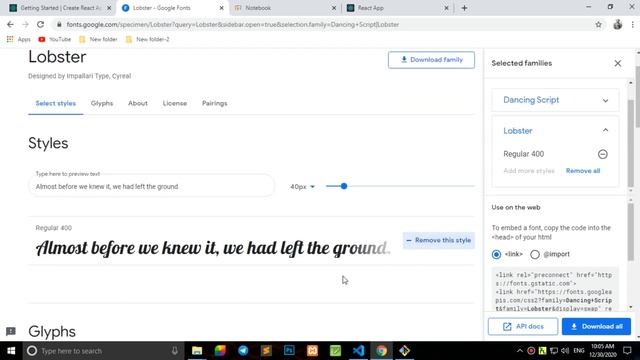Open File Explorer from the taskbar
The height and width of the screenshot is (360, 640).
click(x=197, y=351)
